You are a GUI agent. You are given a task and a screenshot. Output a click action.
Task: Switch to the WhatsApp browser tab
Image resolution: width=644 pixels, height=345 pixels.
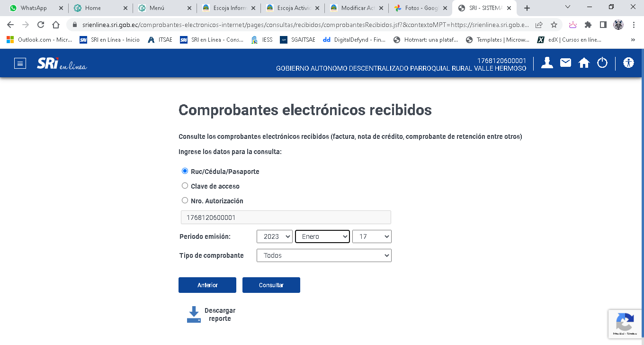point(33,8)
